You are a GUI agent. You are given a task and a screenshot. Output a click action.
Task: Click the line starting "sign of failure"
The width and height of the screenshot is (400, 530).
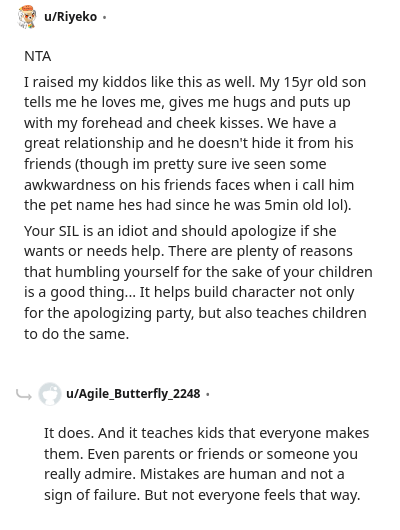coord(202,495)
